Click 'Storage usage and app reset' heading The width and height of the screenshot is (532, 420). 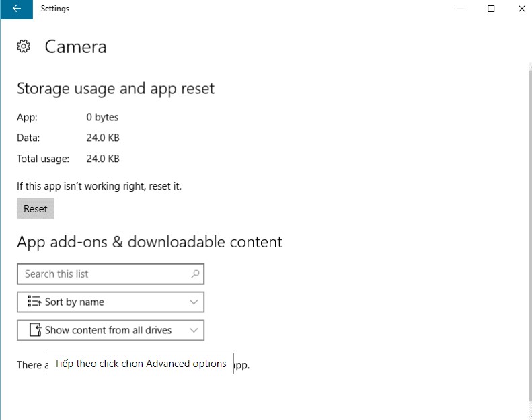tap(116, 88)
